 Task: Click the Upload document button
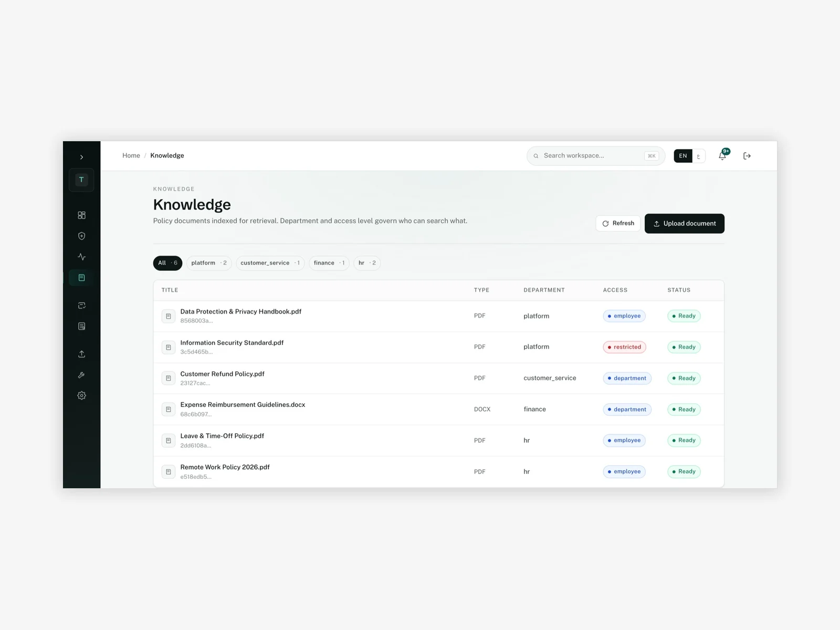coord(685,224)
